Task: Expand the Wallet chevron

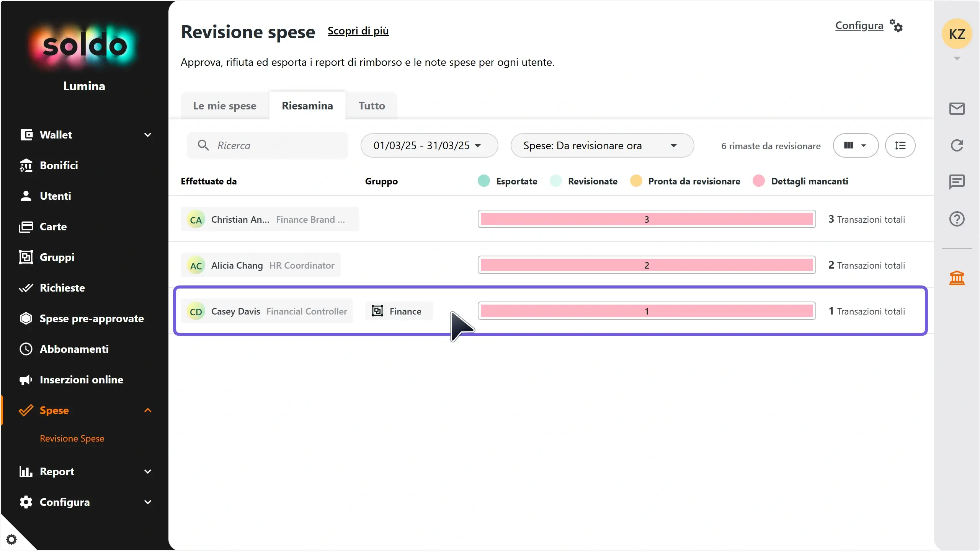Action: click(x=148, y=135)
